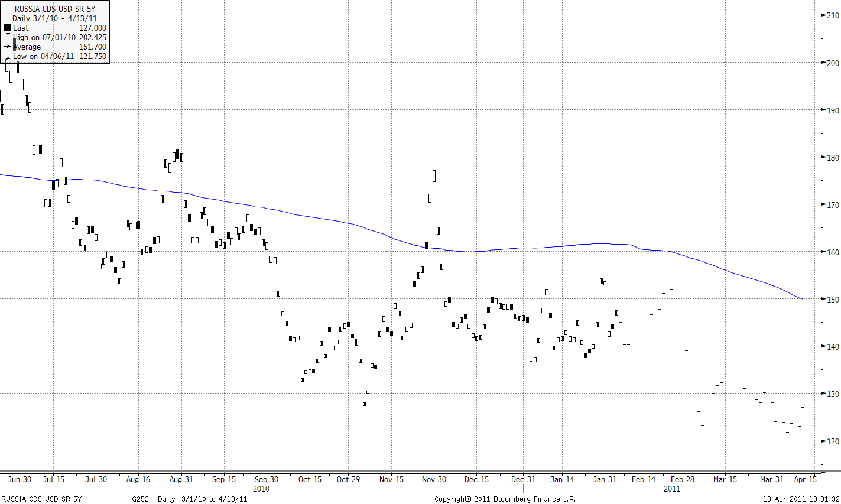Screen dimensions: 841x504
Task: Click the 180 y-axis label
Action: pyautogui.click(x=833, y=157)
